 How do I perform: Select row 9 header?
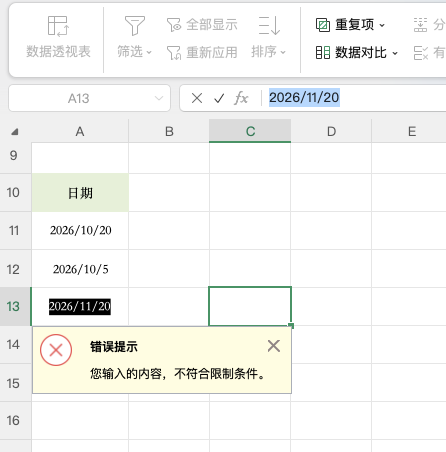coord(15,156)
